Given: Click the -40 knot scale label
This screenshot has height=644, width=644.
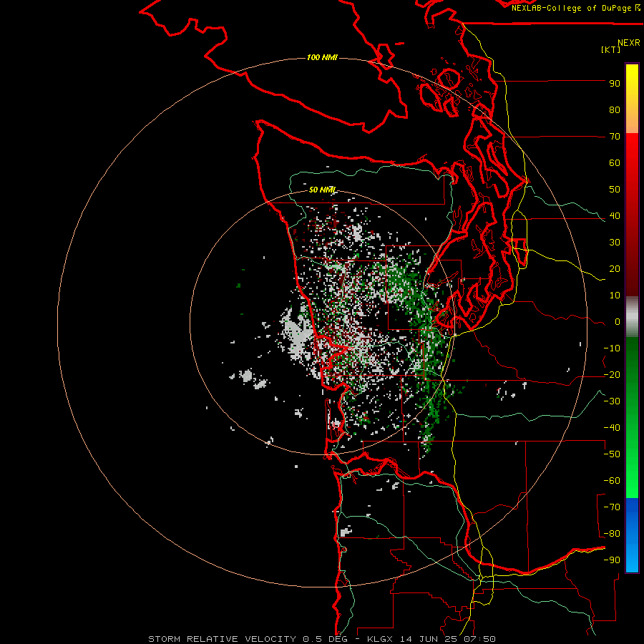Looking at the screenshot, I should click(x=612, y=428).
